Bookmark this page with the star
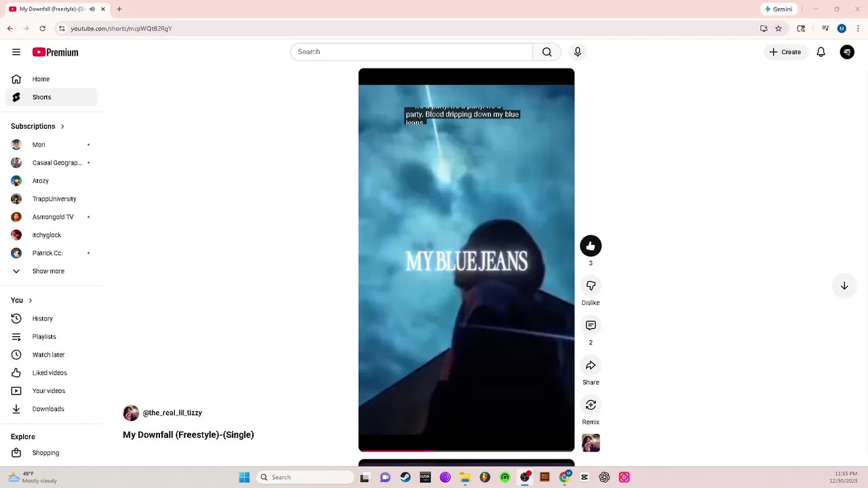 click(778, 28)
